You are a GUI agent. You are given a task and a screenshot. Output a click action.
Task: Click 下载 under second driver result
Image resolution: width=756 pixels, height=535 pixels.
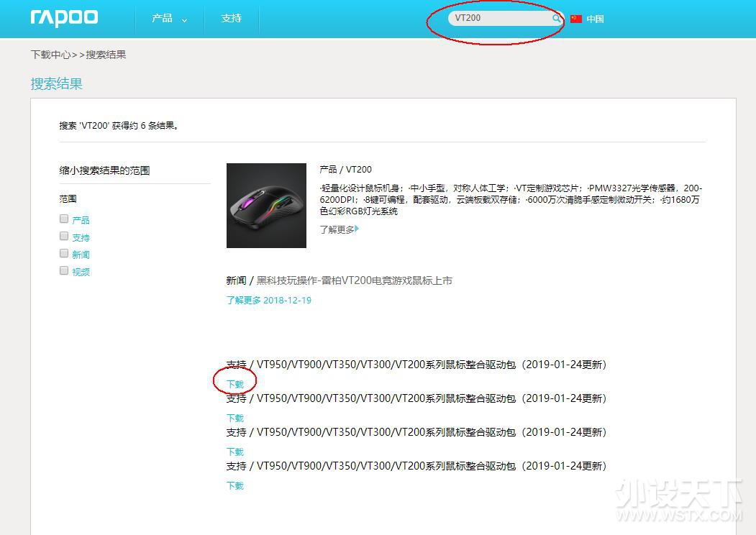click(235, 418)
